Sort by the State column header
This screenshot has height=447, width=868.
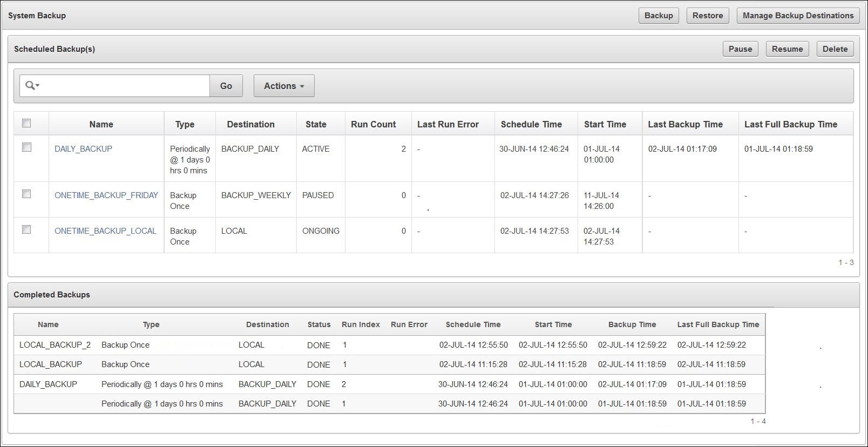coord(316,124)
